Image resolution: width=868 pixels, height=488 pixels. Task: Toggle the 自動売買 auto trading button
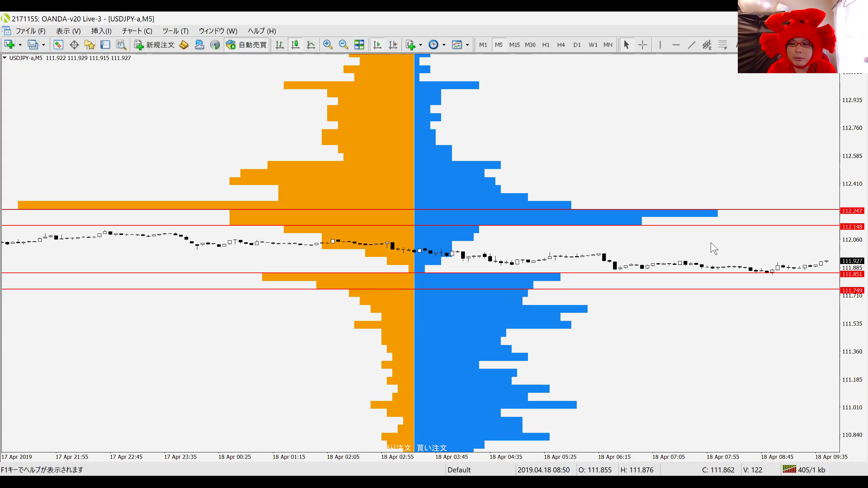(246, 45)
